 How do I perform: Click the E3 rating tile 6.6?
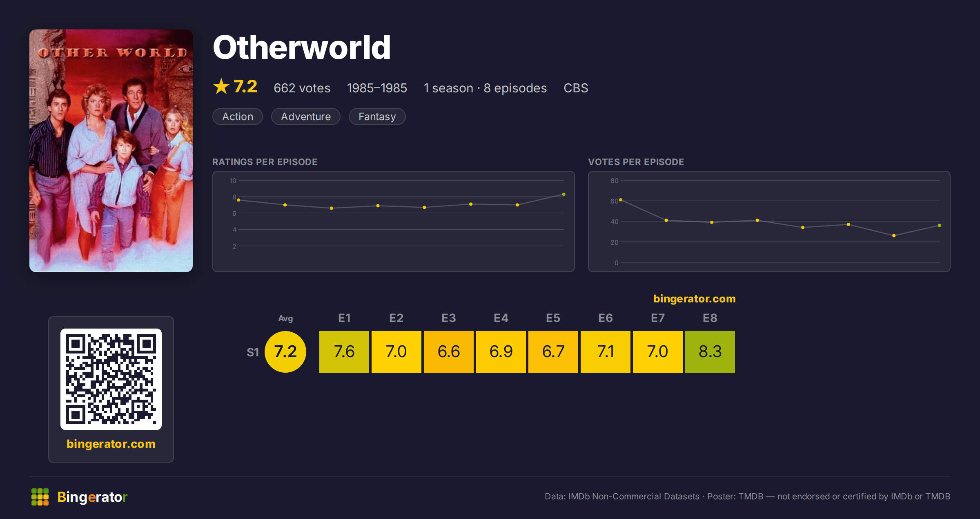pos(449,352)
